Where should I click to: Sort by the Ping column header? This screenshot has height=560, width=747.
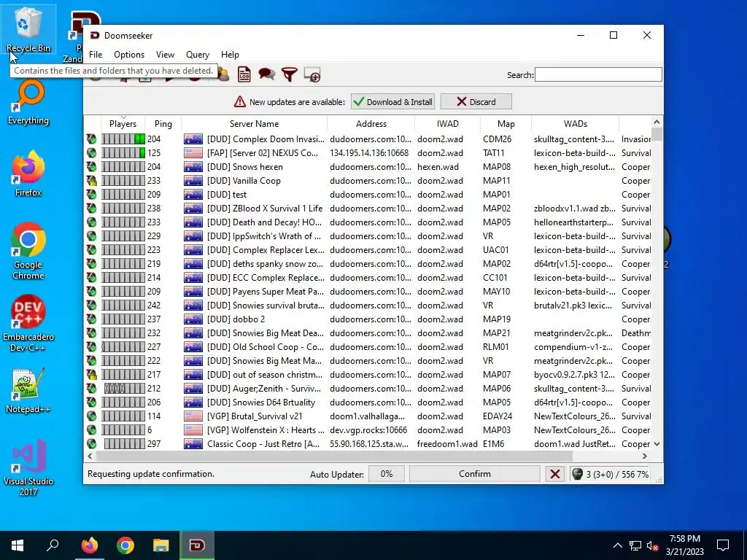pyautogui.click(x=163, y=124)
